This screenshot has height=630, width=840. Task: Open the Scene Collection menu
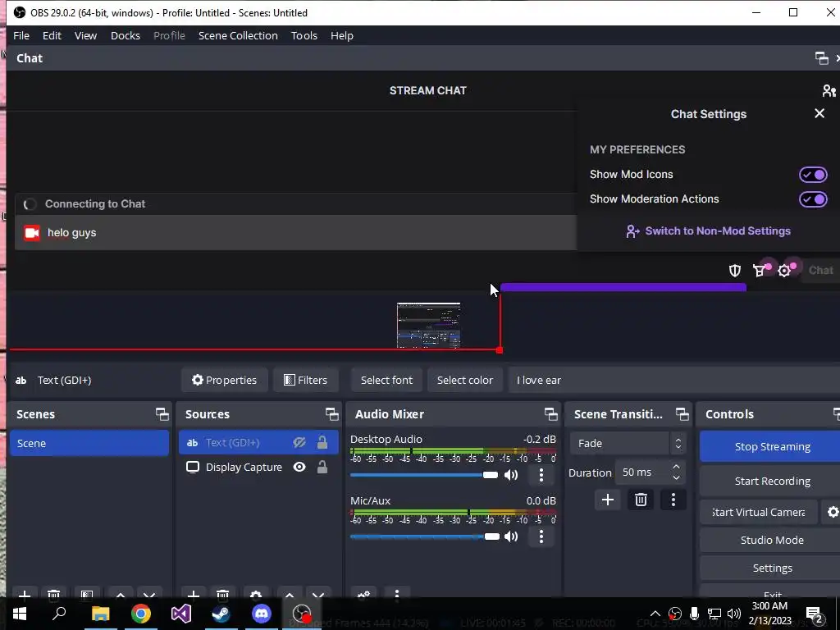click(238, 35)
